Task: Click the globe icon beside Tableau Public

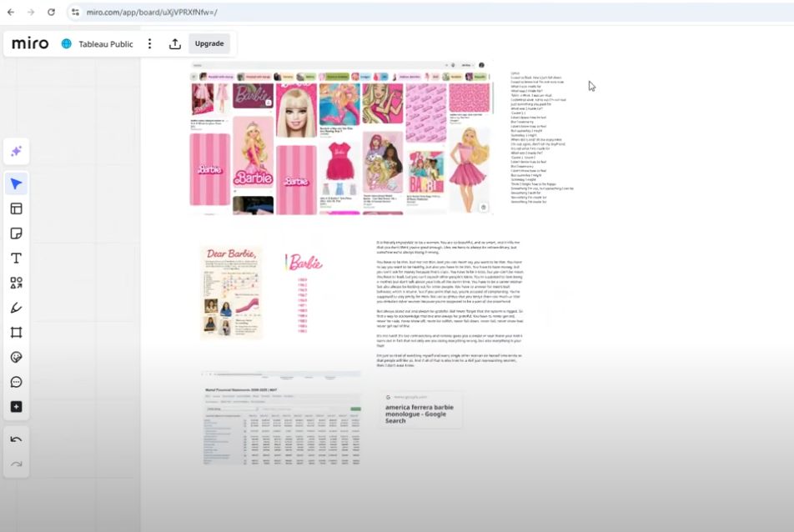Action: [67, 43]
